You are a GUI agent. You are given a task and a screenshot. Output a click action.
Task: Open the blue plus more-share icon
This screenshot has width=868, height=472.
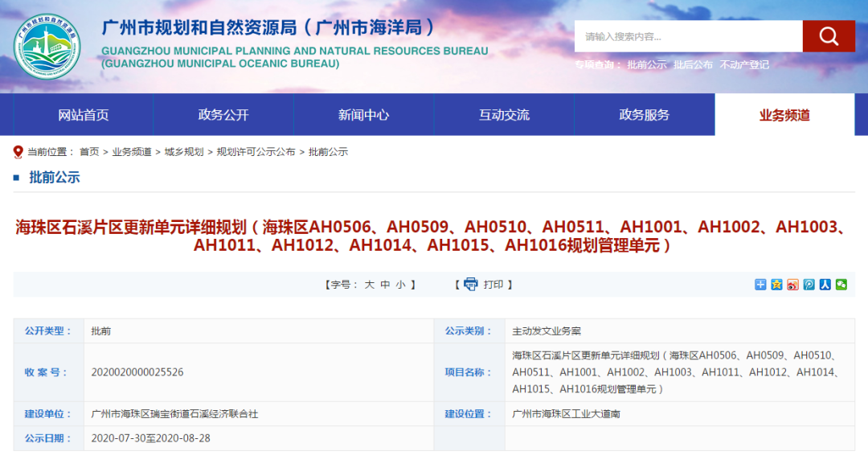(x=760, y=284)
